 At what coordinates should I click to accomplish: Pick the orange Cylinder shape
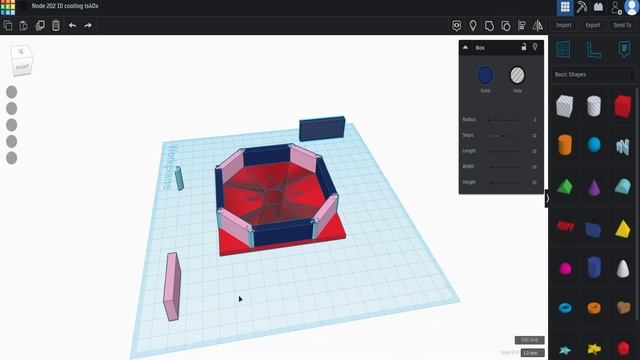click(x=565, y=145)
